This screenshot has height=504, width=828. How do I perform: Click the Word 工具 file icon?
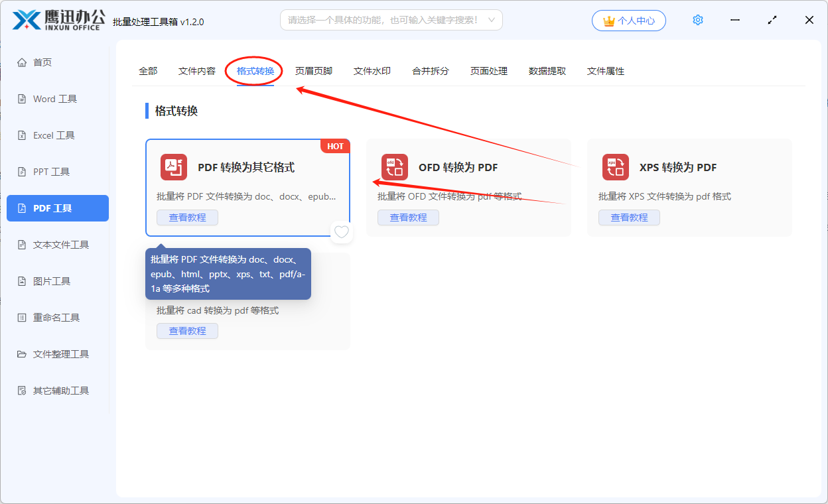click(x=22, y=99)
